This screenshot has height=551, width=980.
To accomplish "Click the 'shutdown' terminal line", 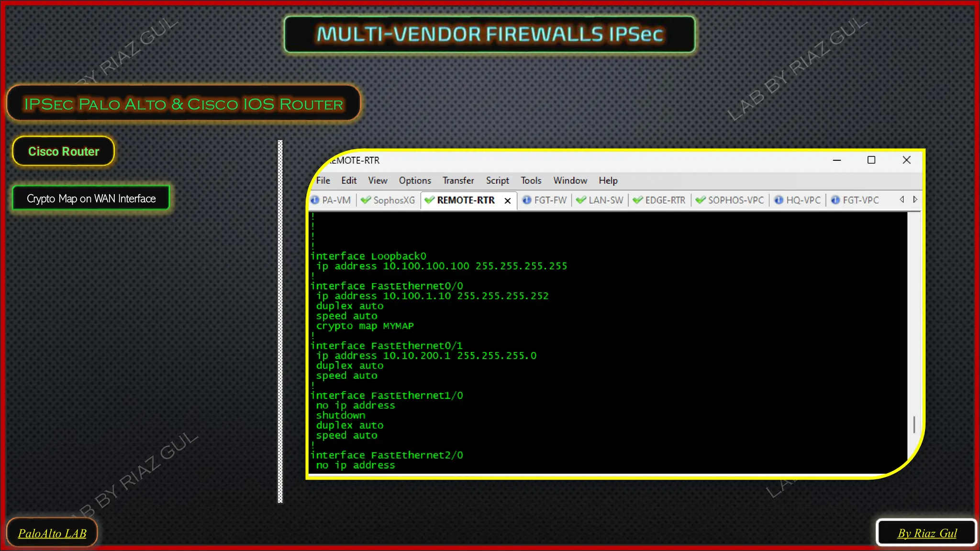I will [340, 416].
